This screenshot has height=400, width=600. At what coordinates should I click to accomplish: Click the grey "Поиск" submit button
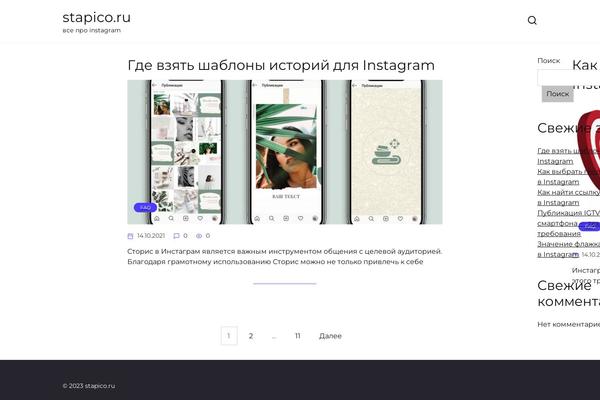click(558, 94)
